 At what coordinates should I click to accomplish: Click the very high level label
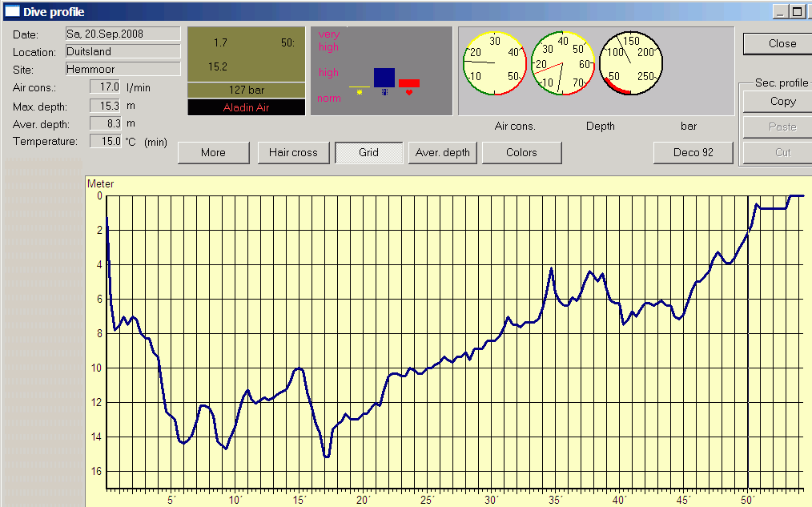(x=329, y=40)
